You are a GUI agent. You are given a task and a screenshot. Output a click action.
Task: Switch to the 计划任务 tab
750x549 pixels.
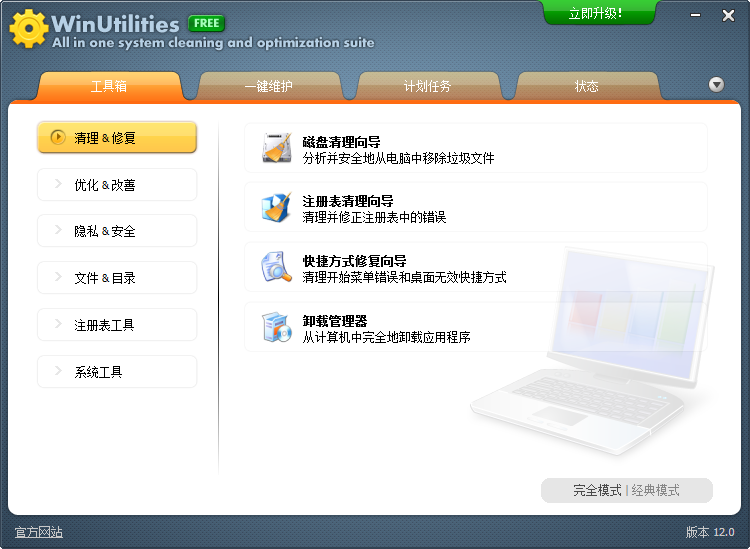coord(427,87)
